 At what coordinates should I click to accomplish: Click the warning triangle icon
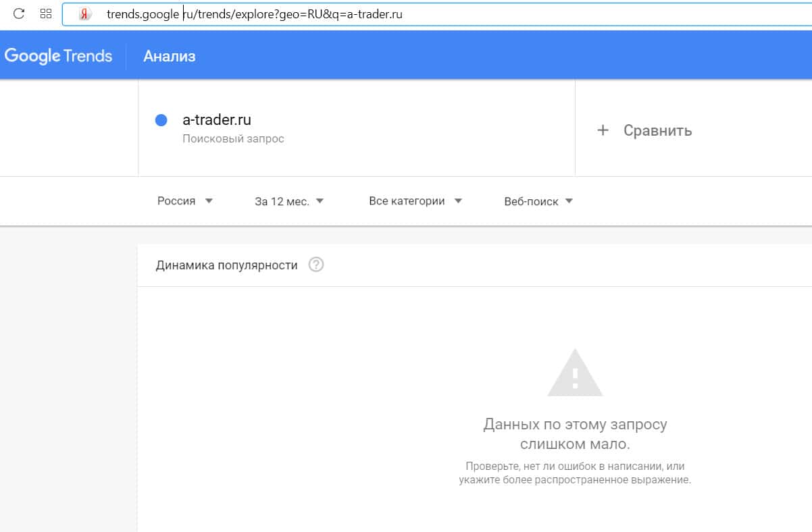575,373
